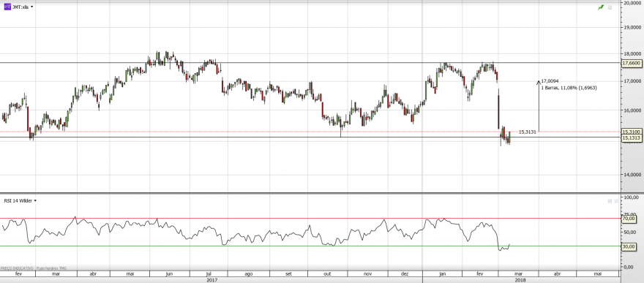Click the RSI 70,00 overbought label
Screen dimensions: 644x283
629,219
